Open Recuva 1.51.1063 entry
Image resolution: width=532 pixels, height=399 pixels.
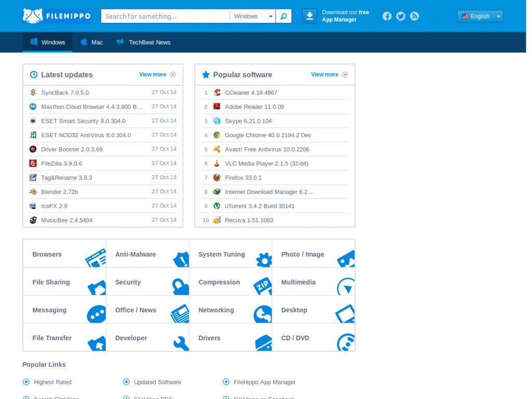point(249,220)
